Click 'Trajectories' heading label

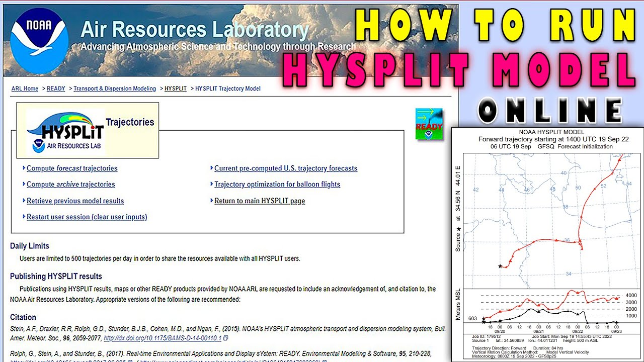[130, 122]
